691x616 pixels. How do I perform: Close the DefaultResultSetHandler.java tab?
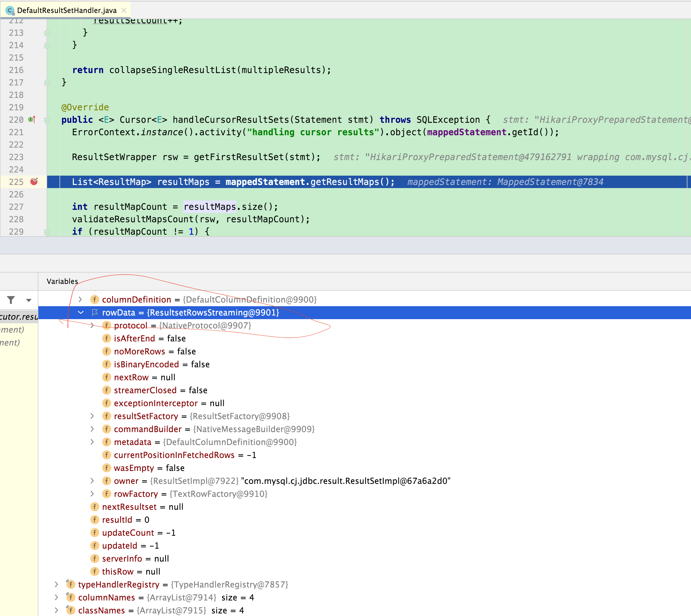pos(124,11)
